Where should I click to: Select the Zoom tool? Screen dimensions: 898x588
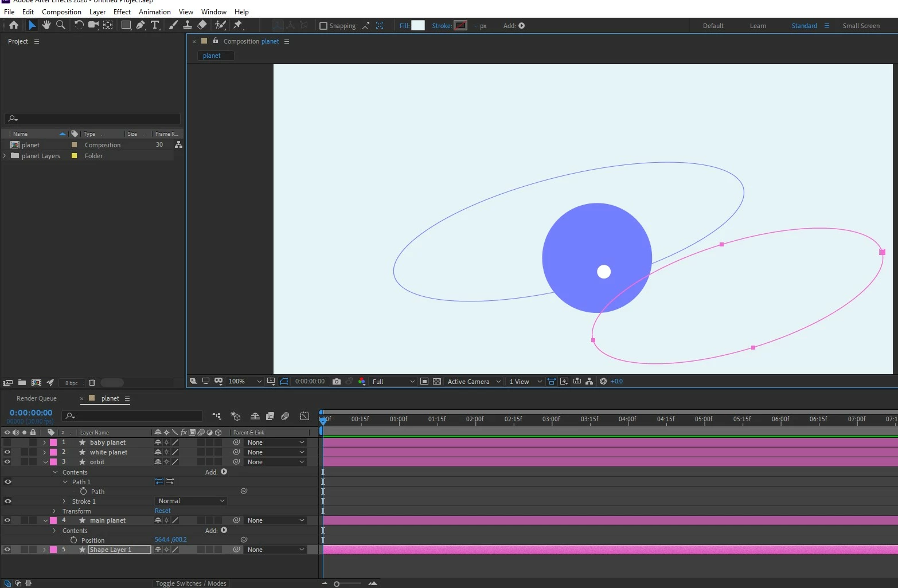coord(61,25)
